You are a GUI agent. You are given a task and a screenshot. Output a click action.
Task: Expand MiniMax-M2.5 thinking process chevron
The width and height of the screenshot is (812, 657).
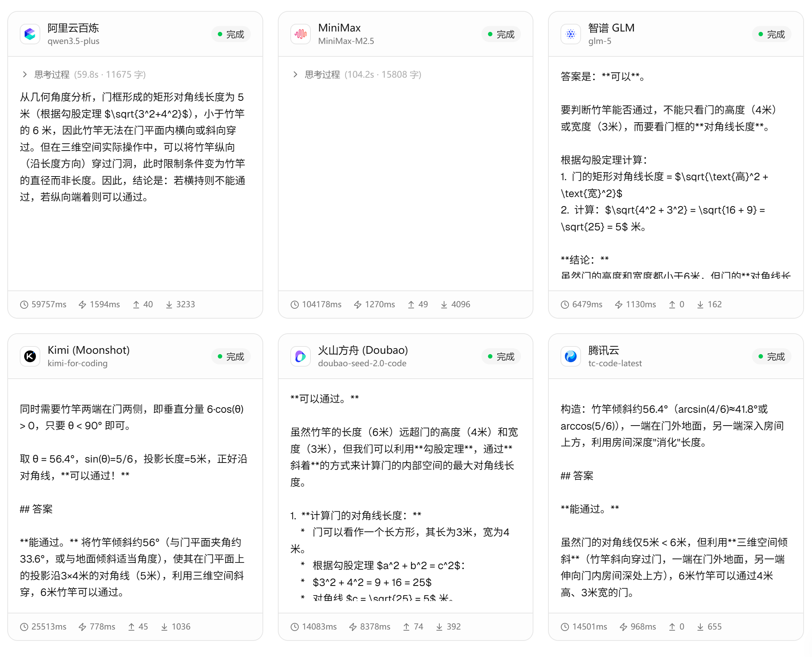click(295, 75)
